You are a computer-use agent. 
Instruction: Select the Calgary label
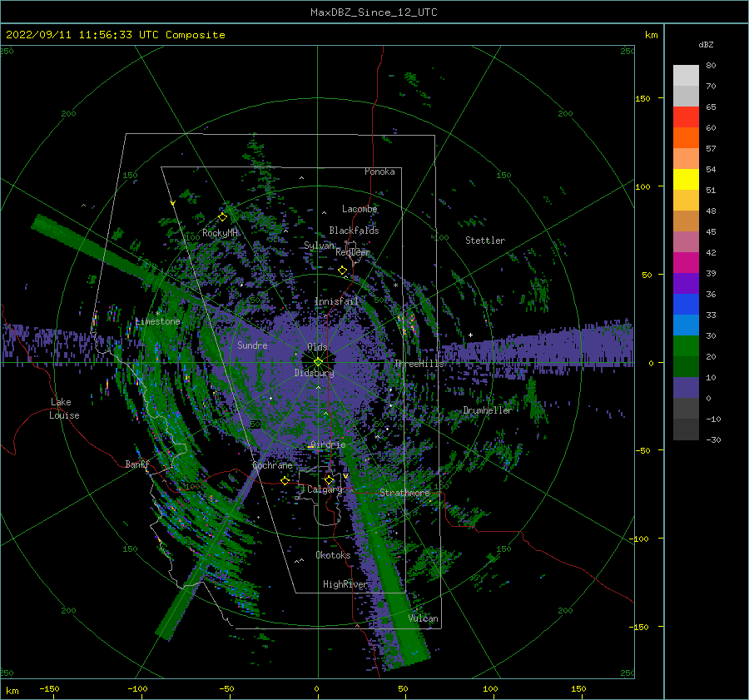tap(325, 489)
